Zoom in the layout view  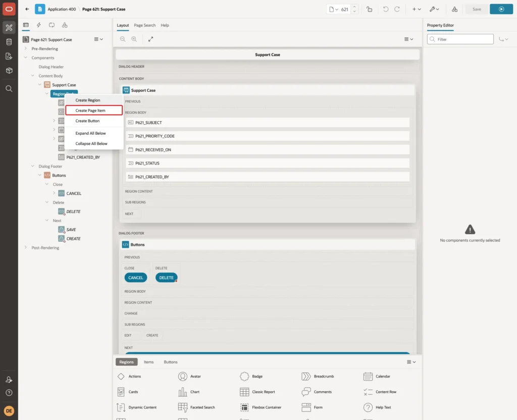click(x=134, y=39)
